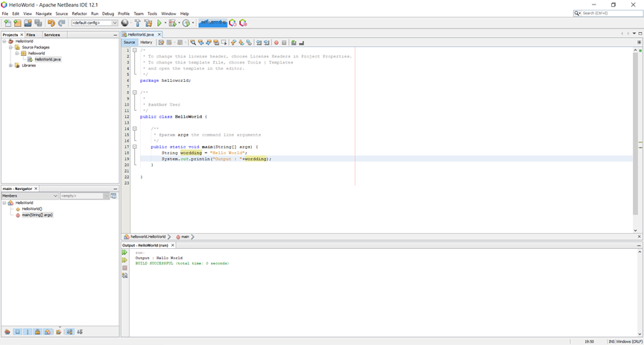Collapse the HelloWorld project tree node

click(x=4, y=42)
